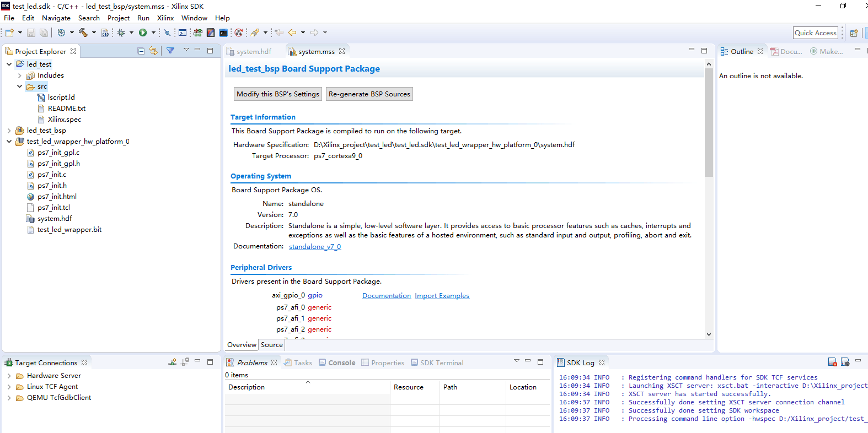Click the filter funnel in Project Explorer

coord(170,51)
